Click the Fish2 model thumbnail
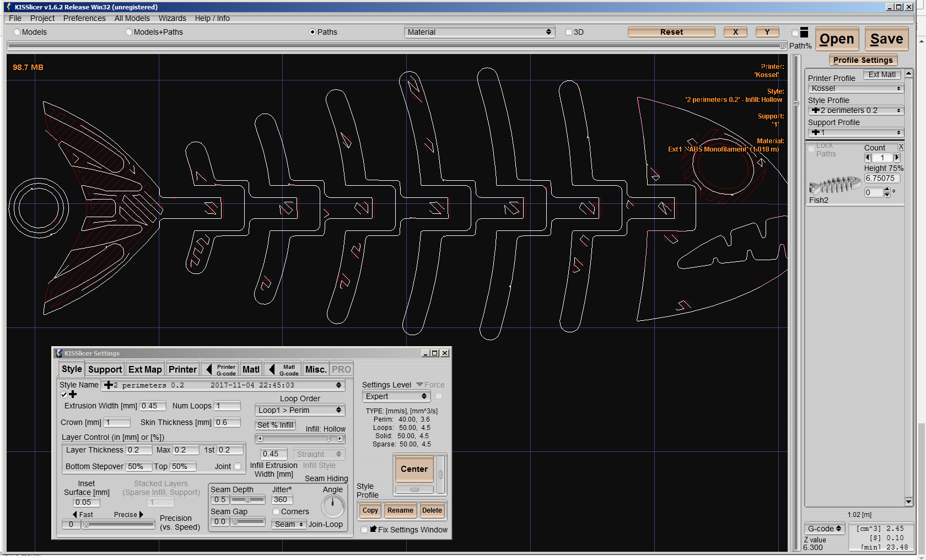 [835, 185]
